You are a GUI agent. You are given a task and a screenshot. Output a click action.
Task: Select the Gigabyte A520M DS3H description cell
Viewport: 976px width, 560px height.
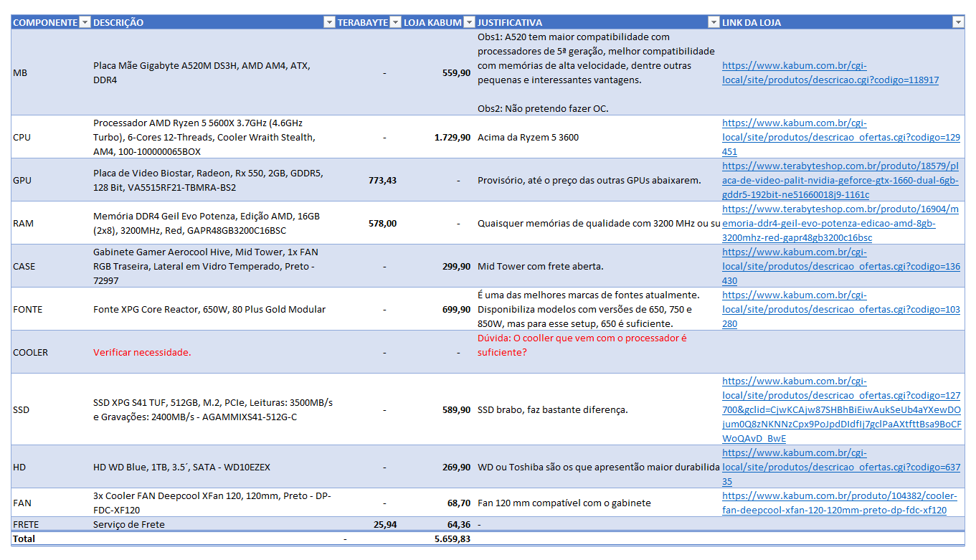click(214, 72)
